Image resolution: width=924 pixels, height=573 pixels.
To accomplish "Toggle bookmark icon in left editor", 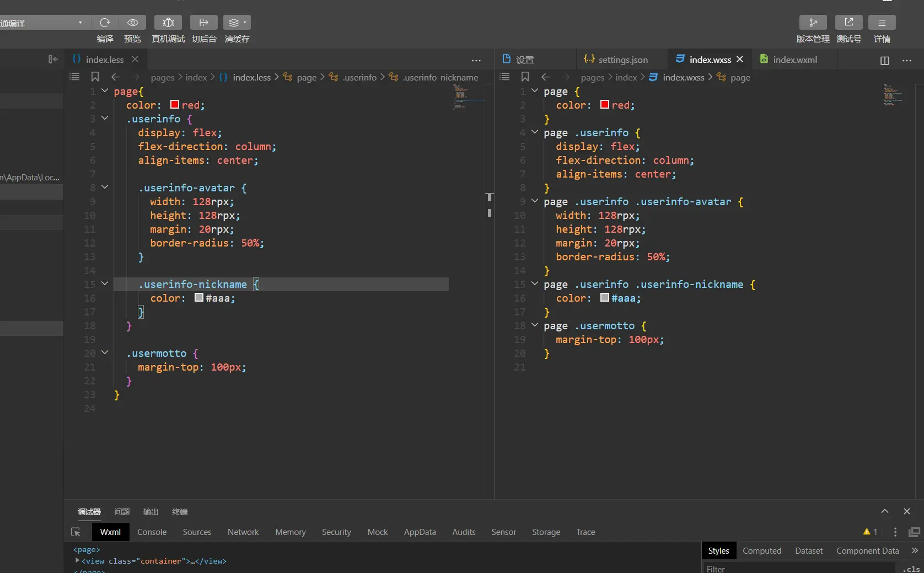I will point(95,77).
